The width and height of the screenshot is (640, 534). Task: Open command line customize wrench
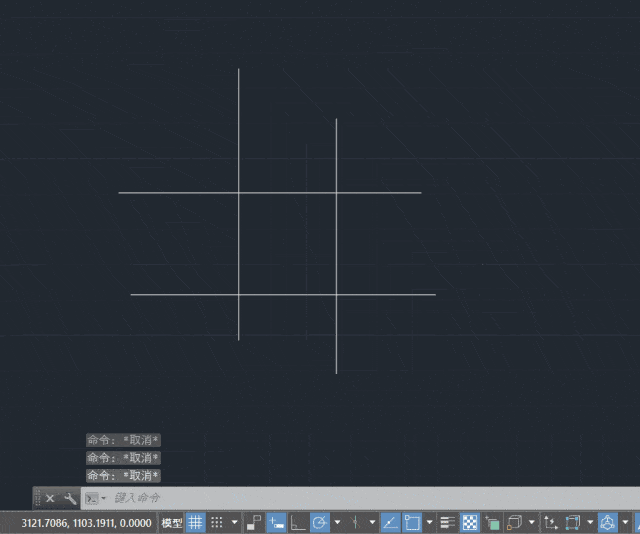pyautogui.click(x=70, y=498)
